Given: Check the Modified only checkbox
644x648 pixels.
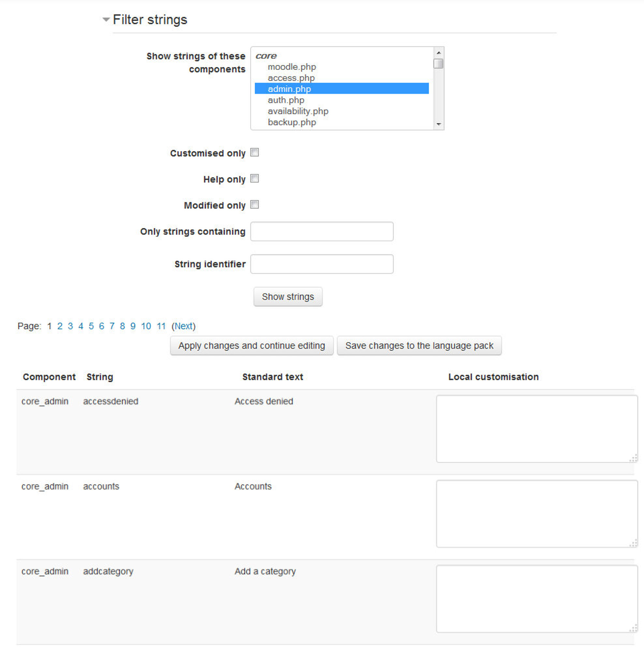Looking at the screenshot, I should click(255, 205).
